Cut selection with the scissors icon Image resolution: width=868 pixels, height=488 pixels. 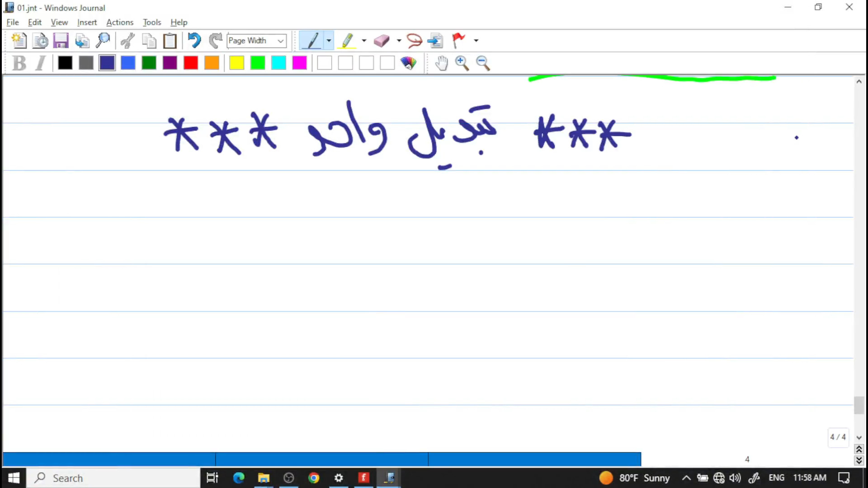pyautogui.click(x=127, y=41)
